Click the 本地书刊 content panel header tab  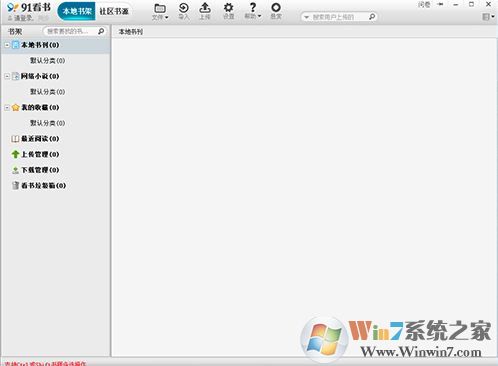pos(131,32)
